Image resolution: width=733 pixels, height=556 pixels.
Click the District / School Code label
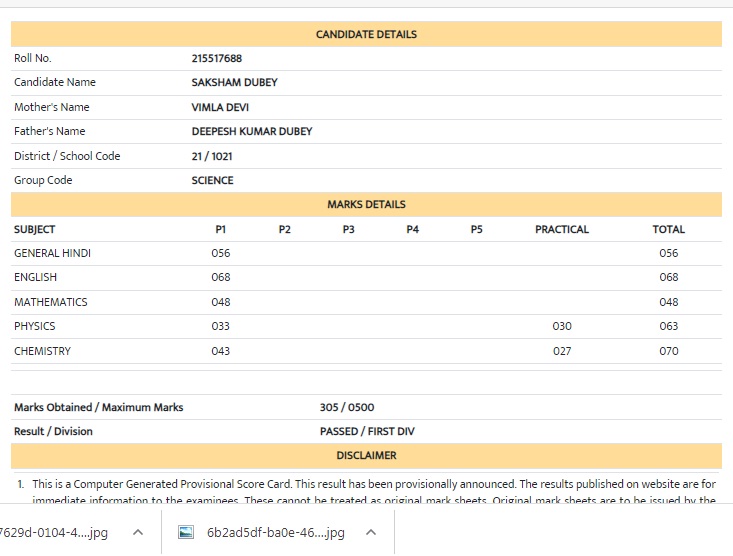[67, 156]
